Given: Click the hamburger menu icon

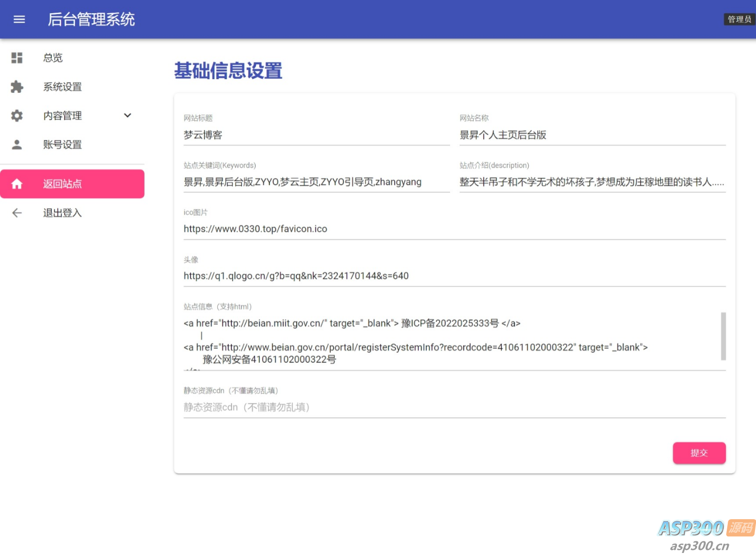Looking at the screenshot, I should coord(19,19).
